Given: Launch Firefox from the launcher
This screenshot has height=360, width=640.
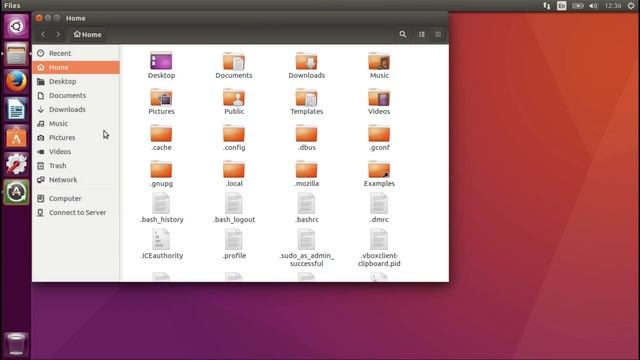Looking at the screenshot, I should pyautogui.click(x=16, y=81).
